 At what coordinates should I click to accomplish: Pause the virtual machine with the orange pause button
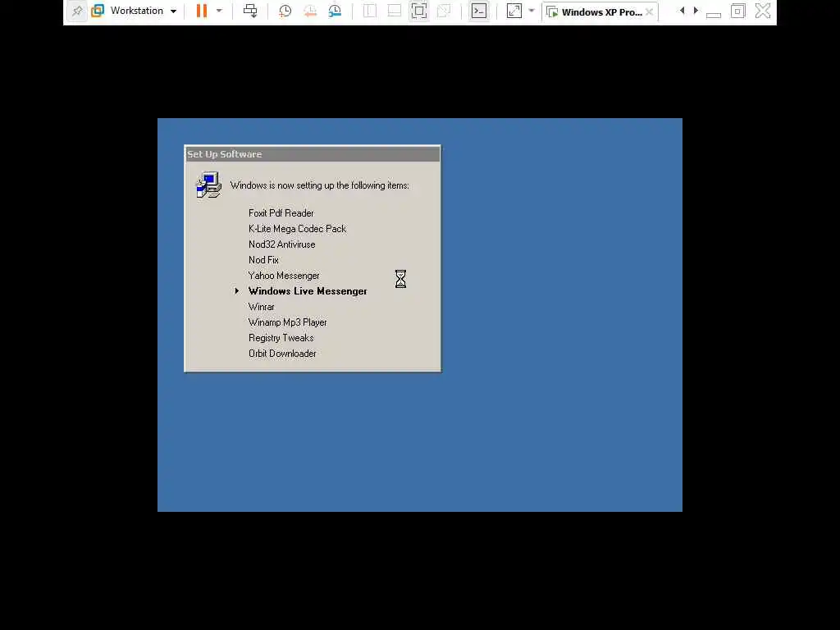click(202, 11)
